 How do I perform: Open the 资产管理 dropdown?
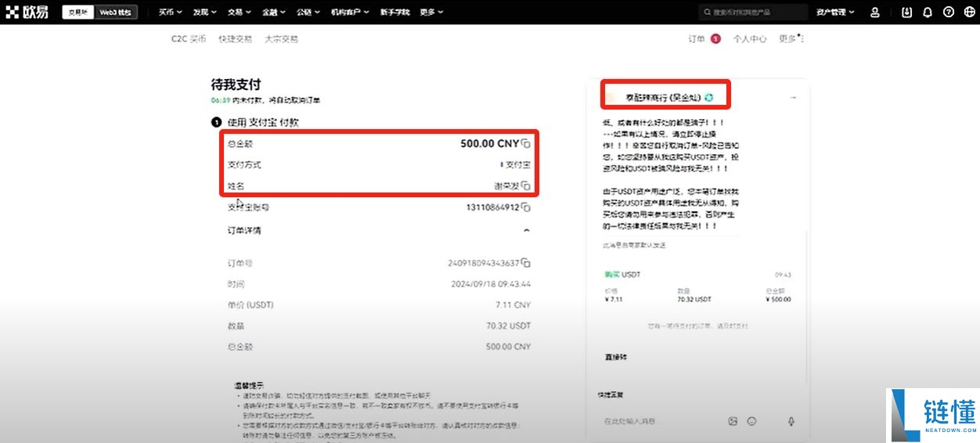[x=835, y=13]
